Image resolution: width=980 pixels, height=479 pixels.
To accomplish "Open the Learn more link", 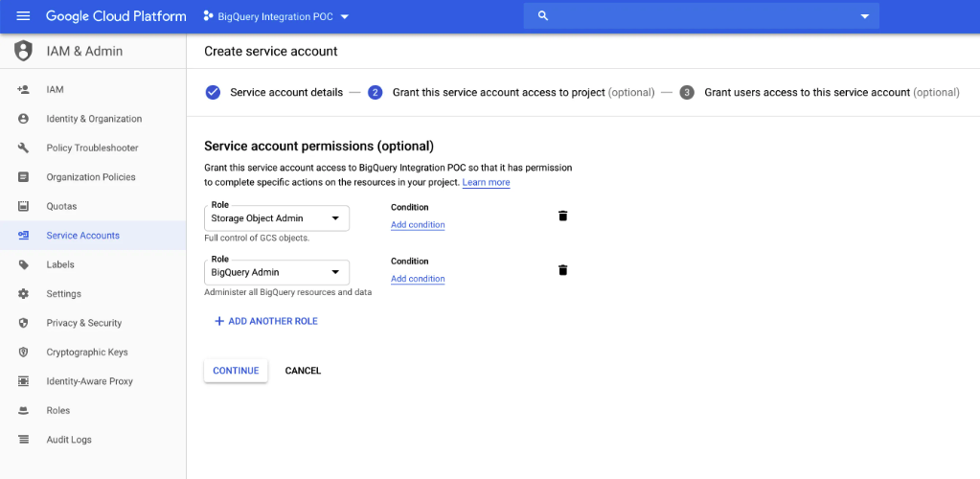I will point(487,183).
